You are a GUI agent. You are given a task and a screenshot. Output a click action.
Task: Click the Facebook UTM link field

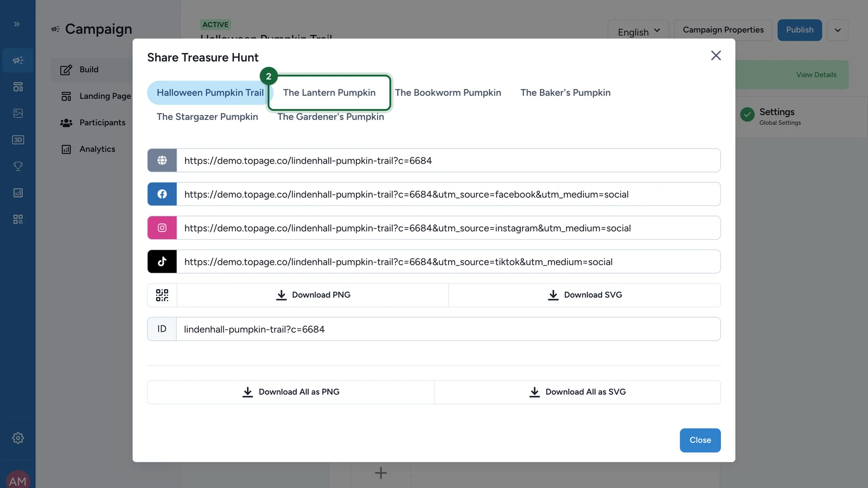tap(449, 194)
